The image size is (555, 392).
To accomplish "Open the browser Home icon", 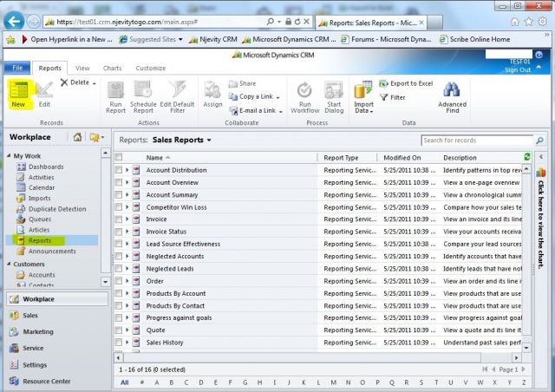I will [514, 22].
